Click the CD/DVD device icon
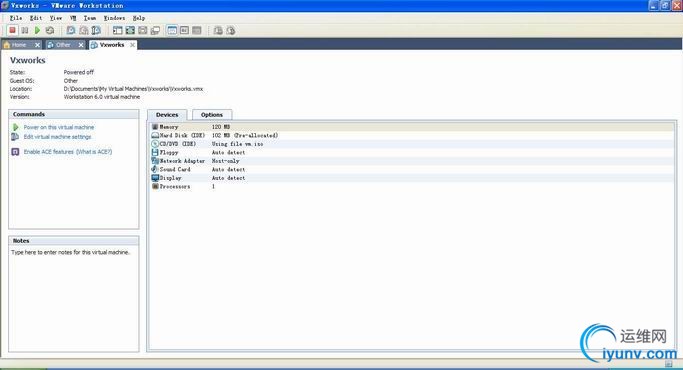This screenshot has height=370, width=683. (x=155, y=144)
